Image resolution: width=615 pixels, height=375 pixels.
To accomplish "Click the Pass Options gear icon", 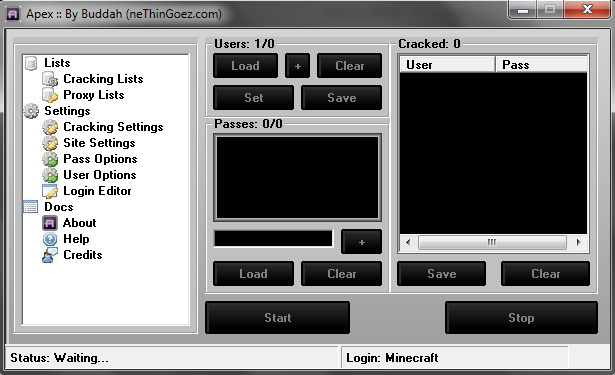I will 50,159.
